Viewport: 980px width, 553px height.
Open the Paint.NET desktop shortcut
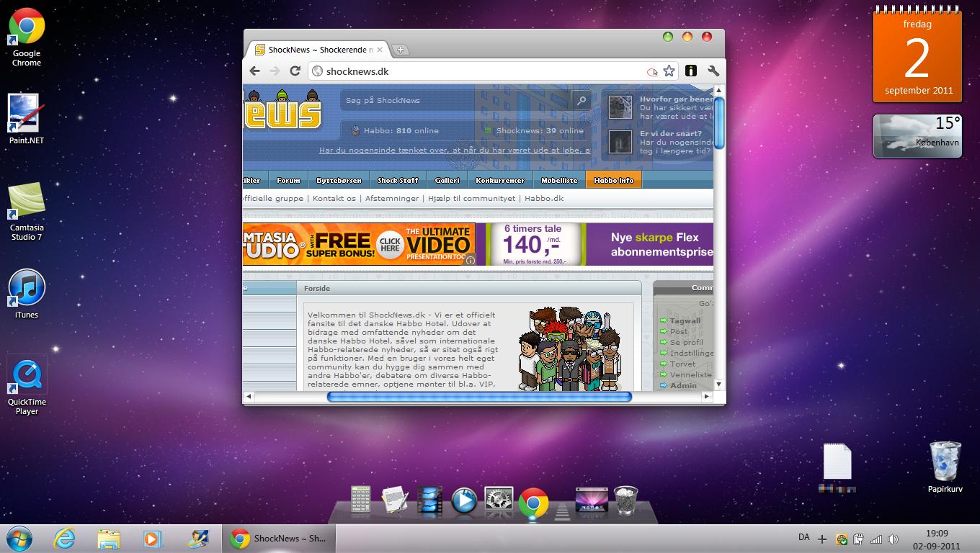pos(27,119)
